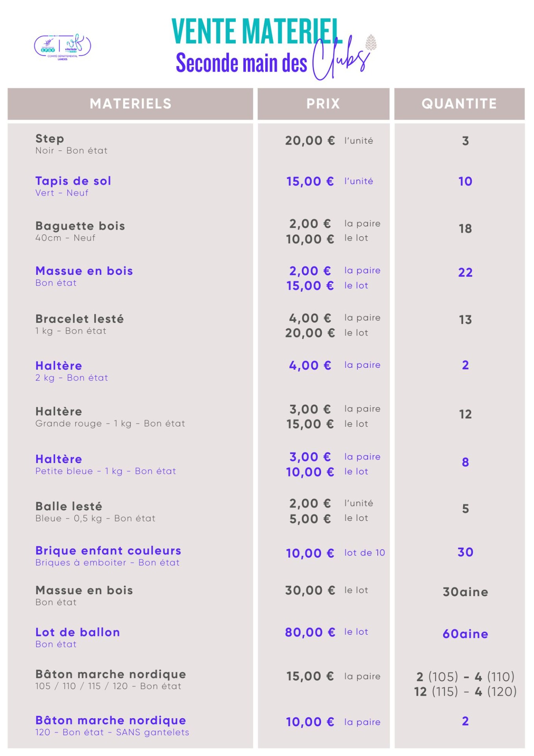
Task: Click the 60aine quantity value
Action: pos(465,634)
